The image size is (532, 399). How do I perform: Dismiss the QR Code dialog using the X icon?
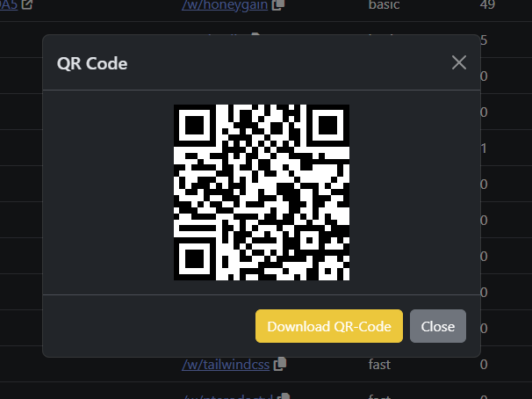coord(459,62)
